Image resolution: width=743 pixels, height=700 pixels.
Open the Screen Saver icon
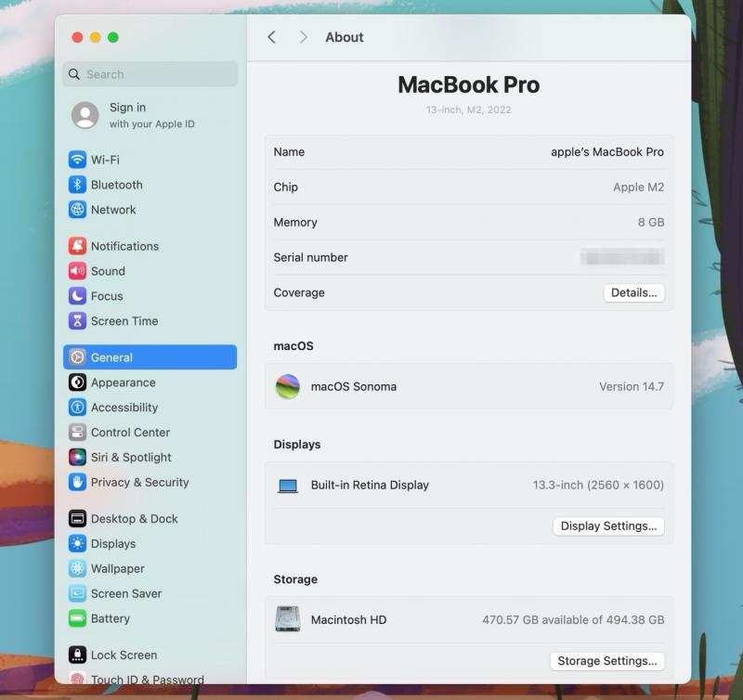pos(77,593)
